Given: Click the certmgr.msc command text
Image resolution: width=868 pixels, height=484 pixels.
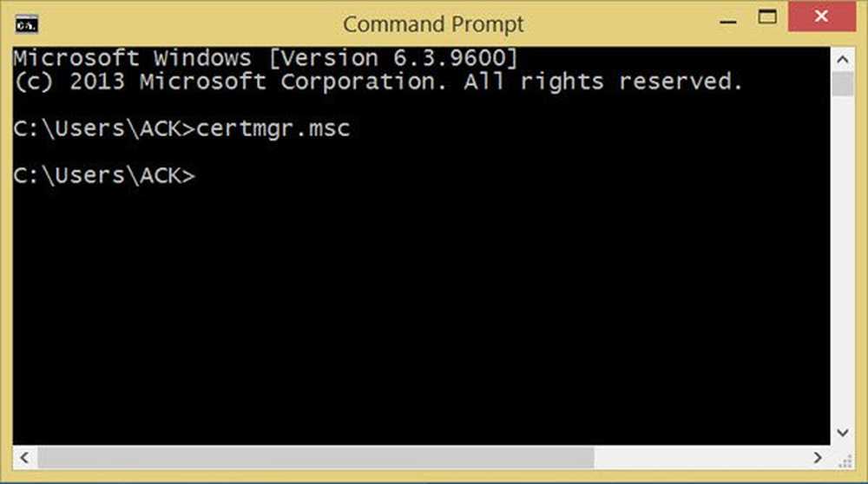Looking at the screenshot, I should pos(273,128).
